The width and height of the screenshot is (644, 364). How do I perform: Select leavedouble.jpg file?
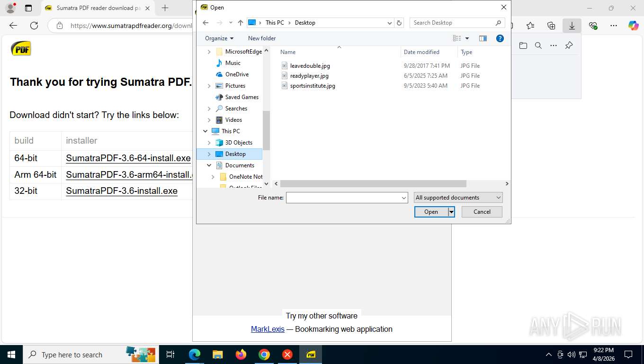310,66
